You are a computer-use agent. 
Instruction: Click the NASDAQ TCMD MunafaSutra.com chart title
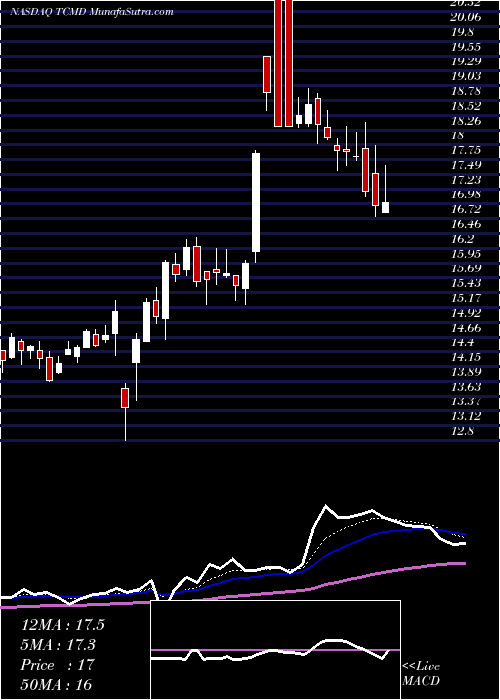(92, 12)
